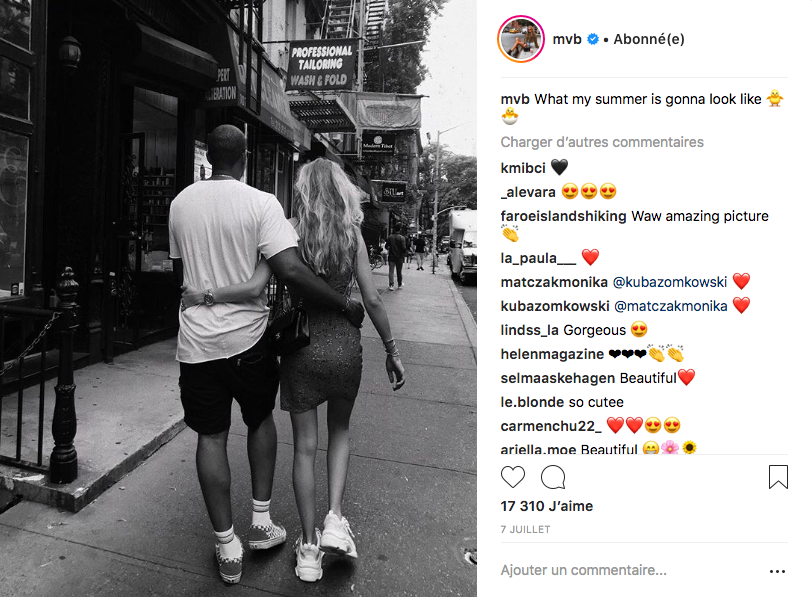
Task: Open comments via the speech bubble icon
Action: coord(553,477)
